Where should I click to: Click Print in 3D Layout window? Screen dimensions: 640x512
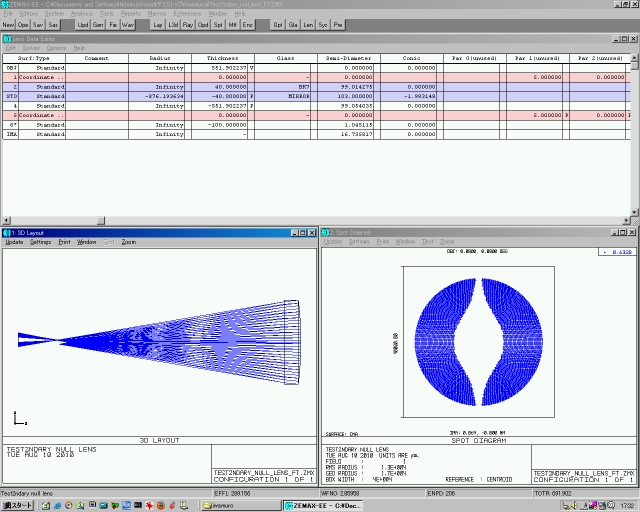(x=64, y=242)
